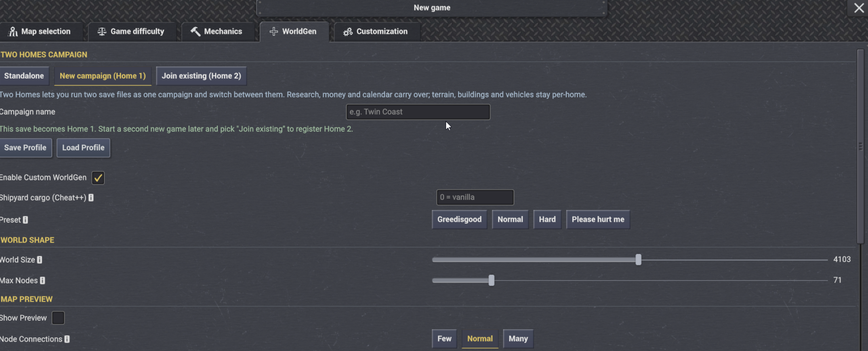Viewport: 868px width, 351px height.
Task: Click the Mechanics hammer icon
Action: [195, 32]
